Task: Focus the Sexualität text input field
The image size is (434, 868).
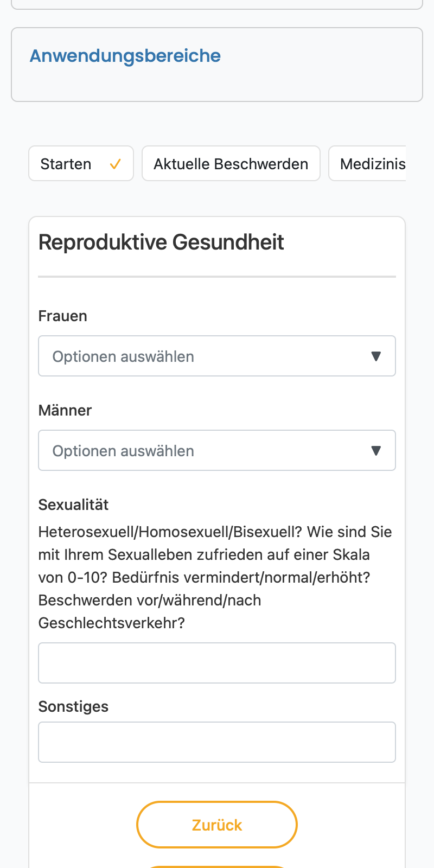Action: point(217,663)
